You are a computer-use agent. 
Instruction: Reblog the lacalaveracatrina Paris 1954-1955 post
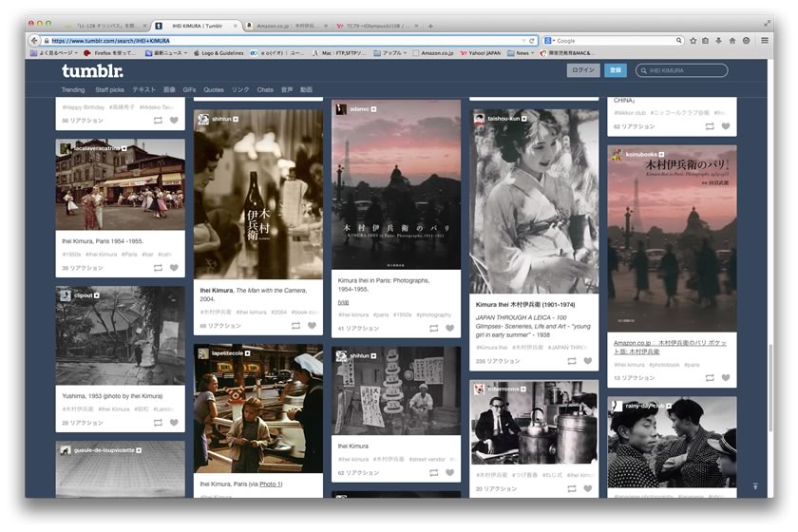(159, 268)
